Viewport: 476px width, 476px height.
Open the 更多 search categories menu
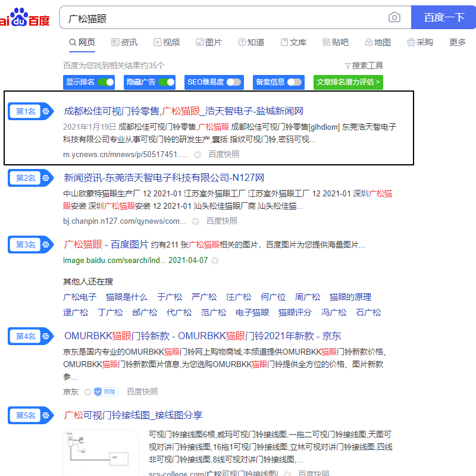pyautogui.click(x=457, y=42)
